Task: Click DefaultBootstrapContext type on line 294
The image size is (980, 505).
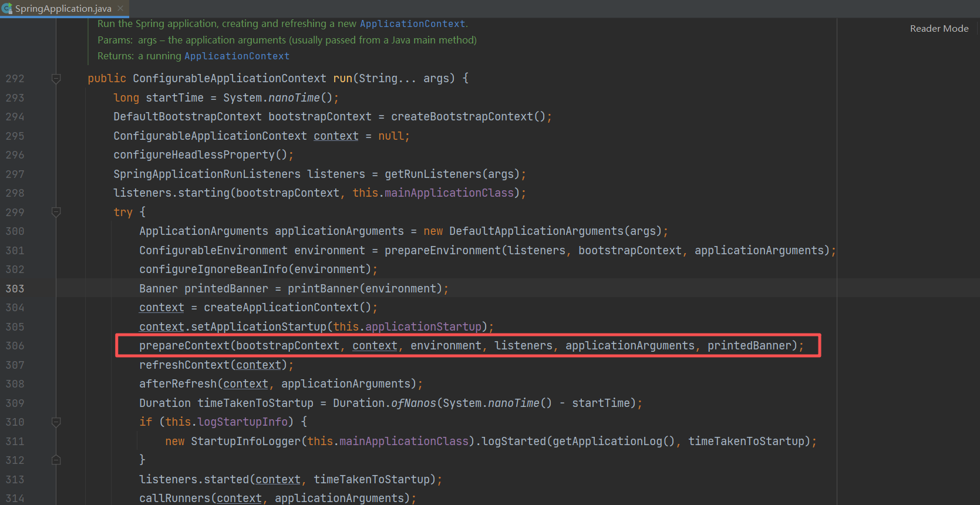Action: (187, 116)
